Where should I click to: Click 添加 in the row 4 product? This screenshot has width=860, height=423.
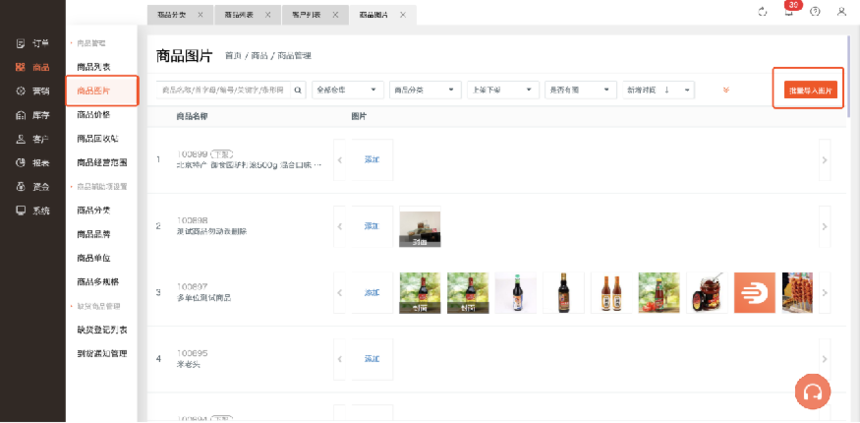click(x=372, y=358)
